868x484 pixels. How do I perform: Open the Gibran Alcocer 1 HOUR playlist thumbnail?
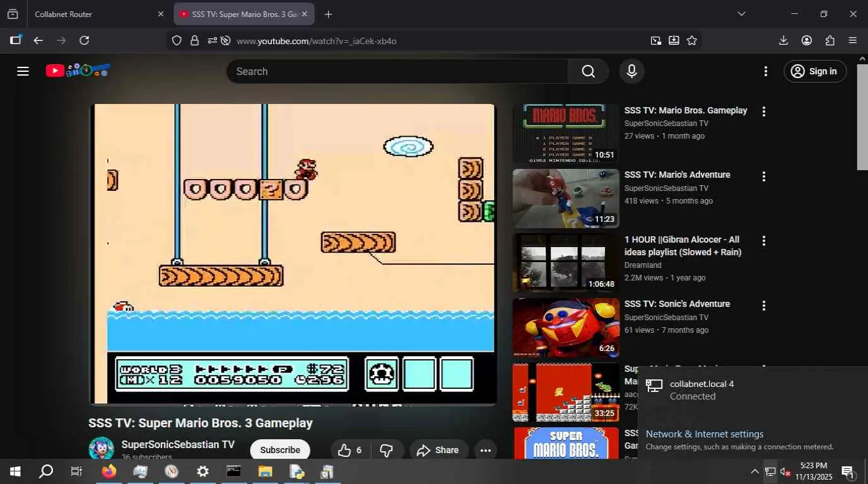pos(566,263)
